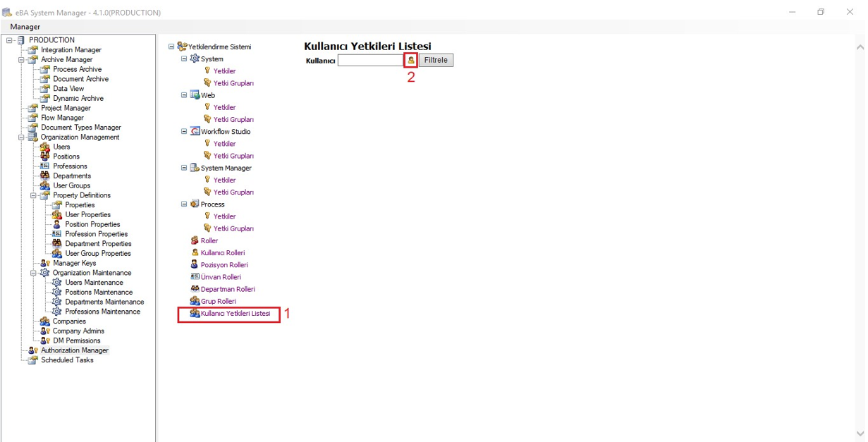Open Yetki Grupları under Workflow Studio
The width and height of the screenshot is (868, 442).
(233, 156)
